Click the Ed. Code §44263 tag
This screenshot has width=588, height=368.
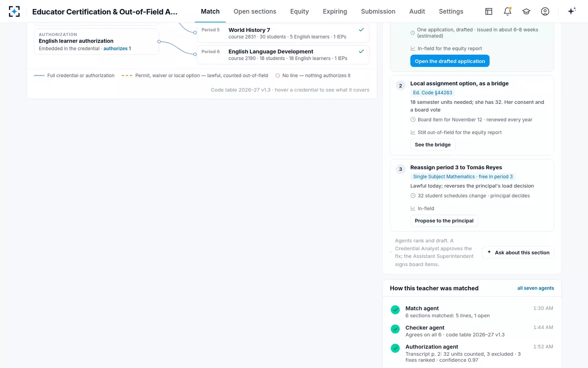(432, 93)
